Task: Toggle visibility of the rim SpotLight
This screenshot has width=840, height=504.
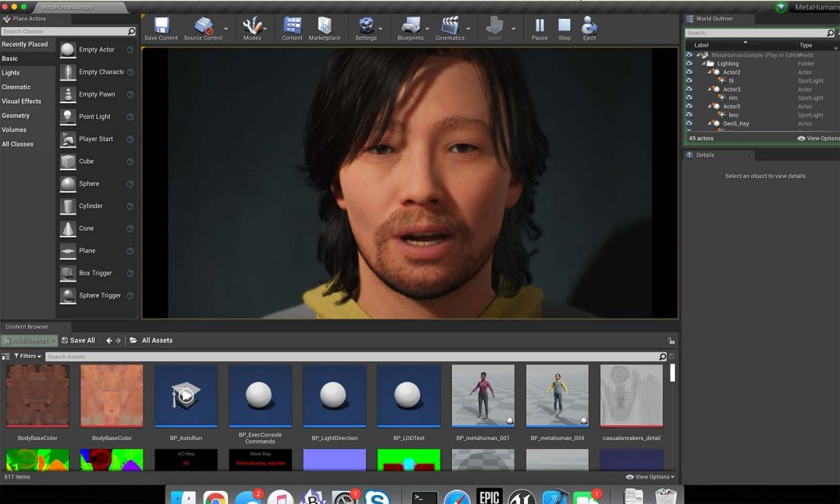Action: (x=690, y=98)
